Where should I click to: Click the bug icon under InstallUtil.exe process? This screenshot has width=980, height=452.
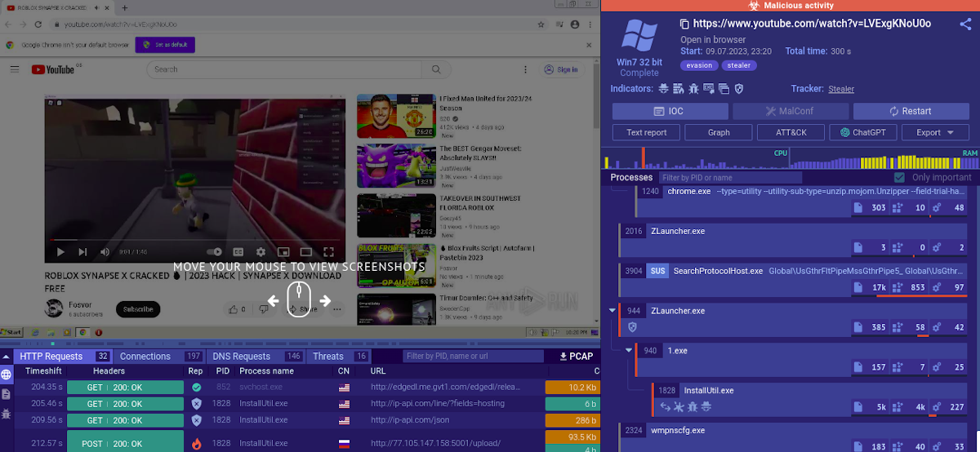[x=694, y=406]
